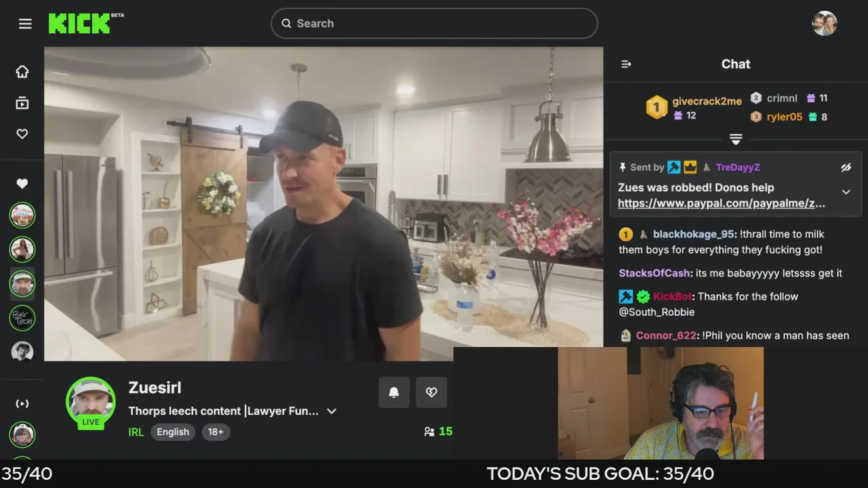Open Zuesirl's streamer avatar thumbnail
Viewport: 868px width, 488px height.
pos(91,402)
